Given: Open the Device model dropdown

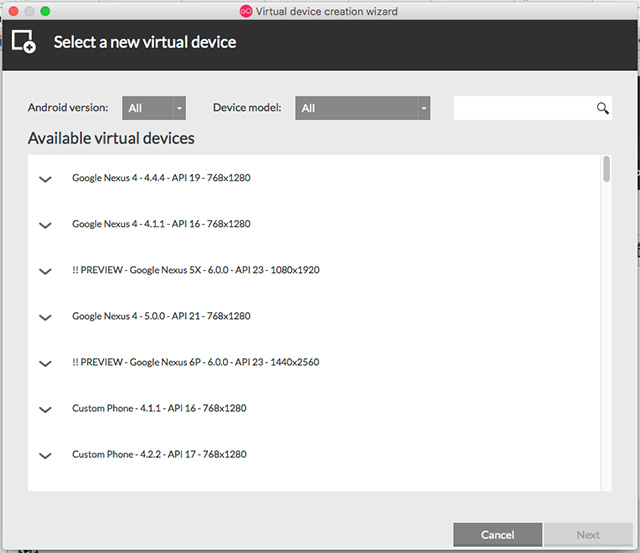Looking at the screenshot, I should click(362, 108).
